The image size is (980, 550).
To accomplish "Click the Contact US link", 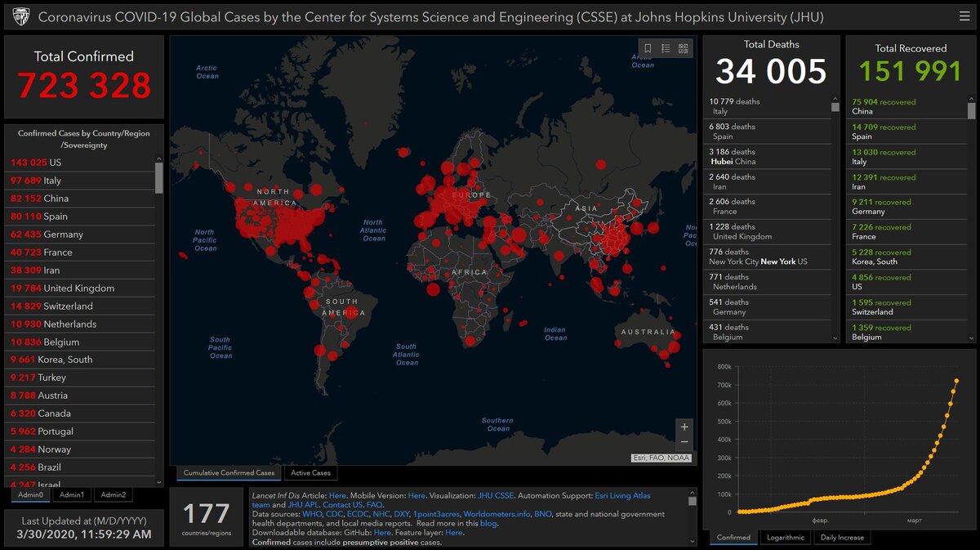I will tap(343, 505).
